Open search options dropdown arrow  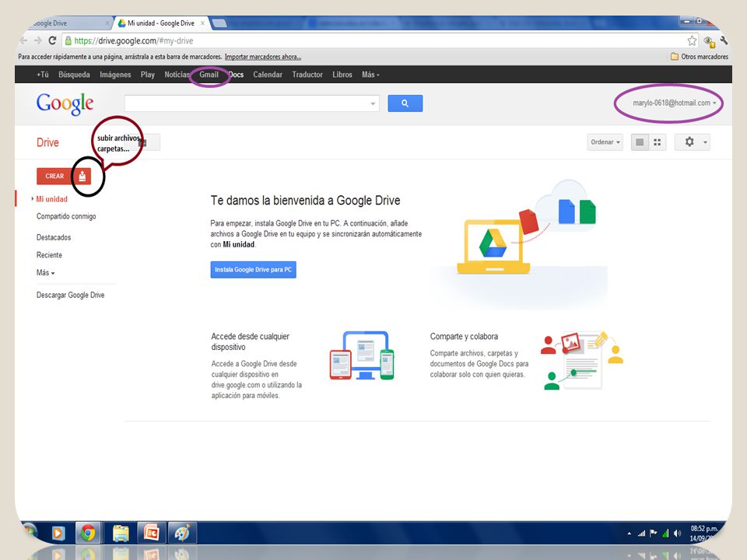[373, 103]
